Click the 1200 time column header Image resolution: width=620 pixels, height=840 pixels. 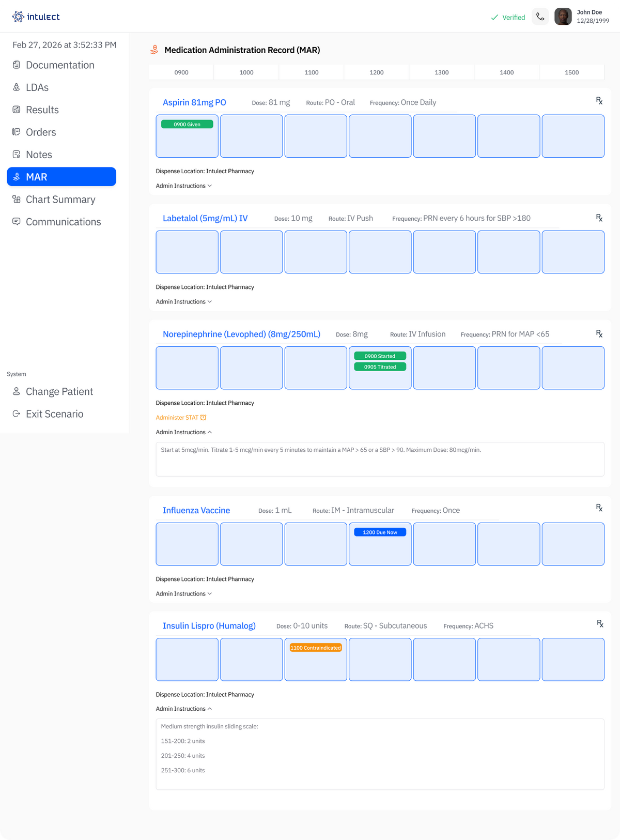377,72
